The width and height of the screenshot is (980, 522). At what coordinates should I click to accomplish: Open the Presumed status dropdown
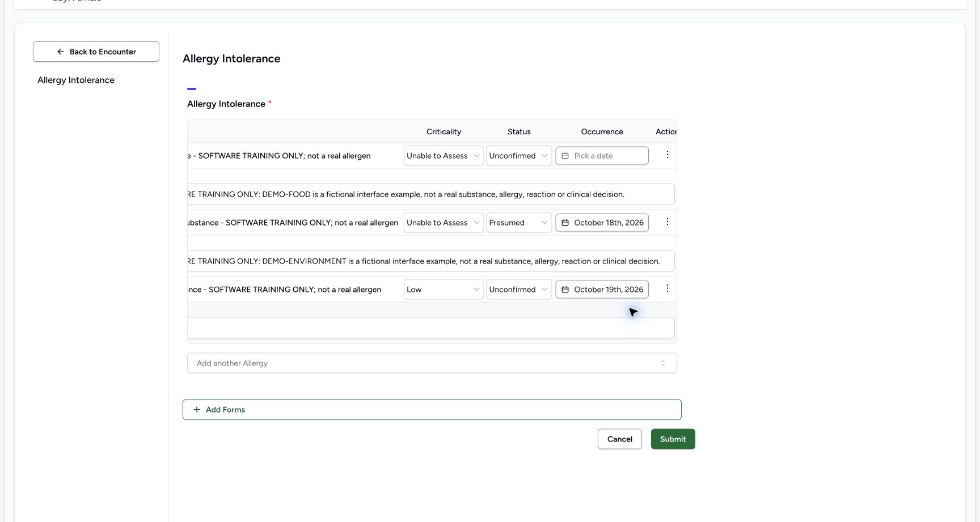[519, 223]
